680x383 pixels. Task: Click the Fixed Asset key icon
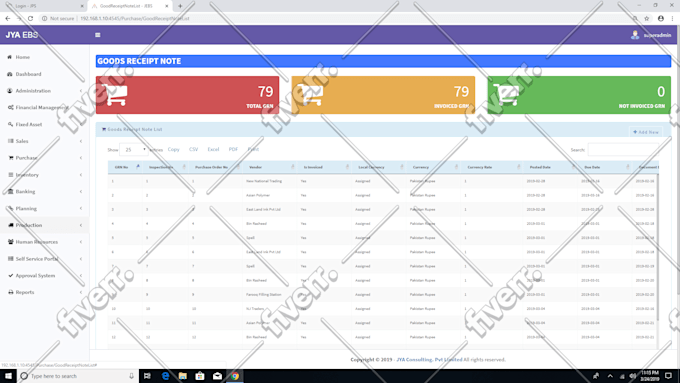10,124
